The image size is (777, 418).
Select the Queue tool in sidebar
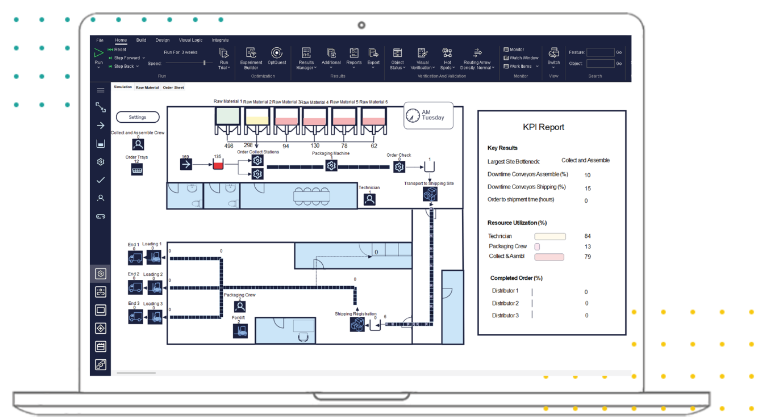tap(101, 144)
